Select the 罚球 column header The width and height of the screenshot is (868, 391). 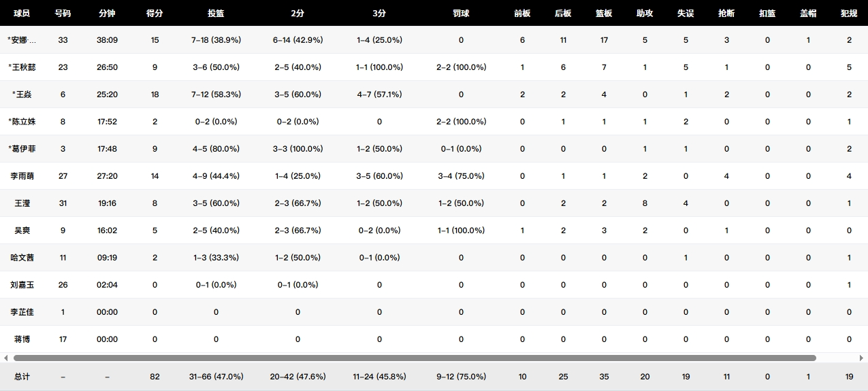tap(461, 13)
